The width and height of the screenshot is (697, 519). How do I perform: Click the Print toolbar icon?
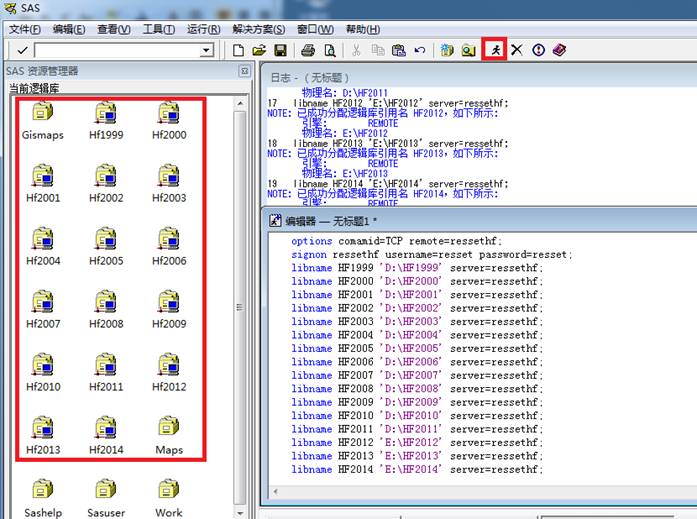(x=308, y=50)
